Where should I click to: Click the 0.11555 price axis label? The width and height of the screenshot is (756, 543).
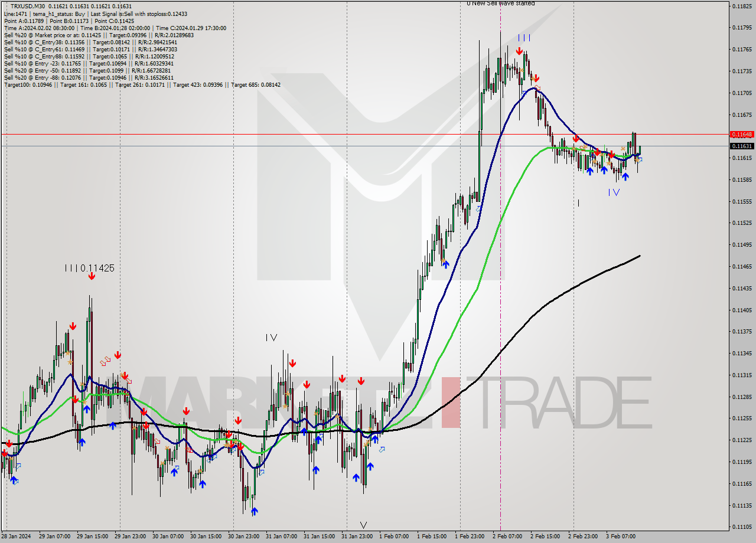click(742, 201)
